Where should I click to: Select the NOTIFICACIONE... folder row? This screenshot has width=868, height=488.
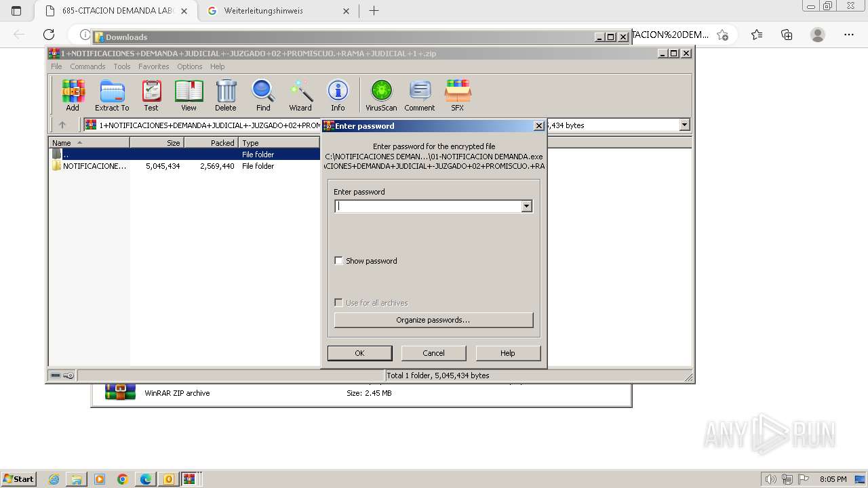(184, 166)
